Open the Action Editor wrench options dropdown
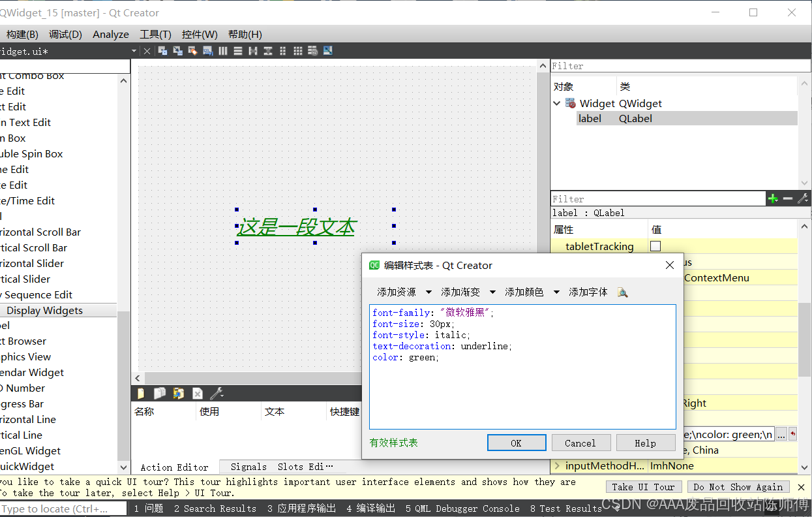This screenshot has width=812, height=517. [x=217, y=393]
